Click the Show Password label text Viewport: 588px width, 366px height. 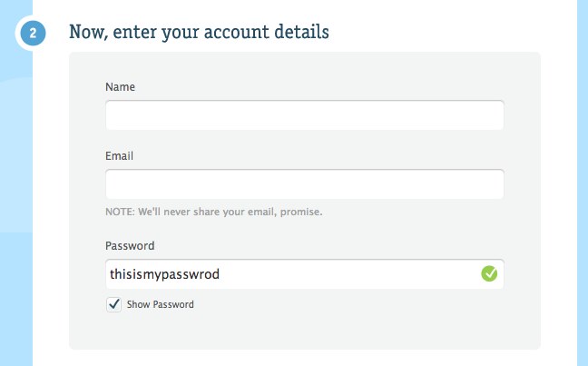160,304
